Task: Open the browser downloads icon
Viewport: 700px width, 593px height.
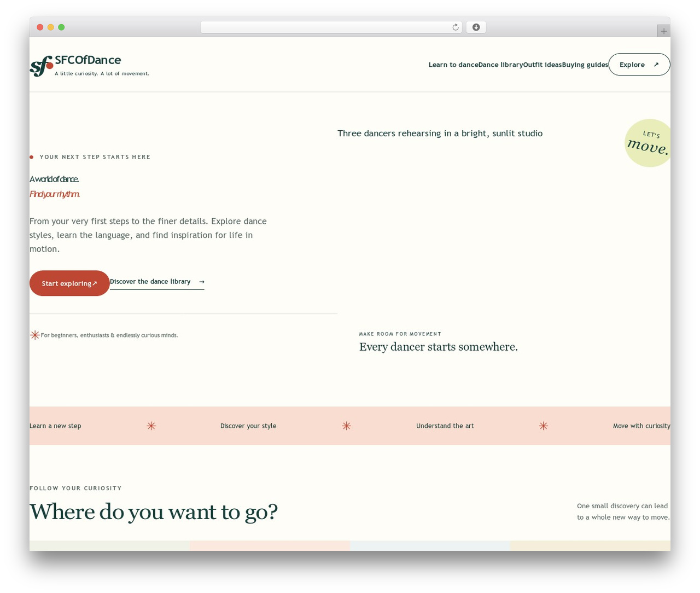Action: pos(476,27)
